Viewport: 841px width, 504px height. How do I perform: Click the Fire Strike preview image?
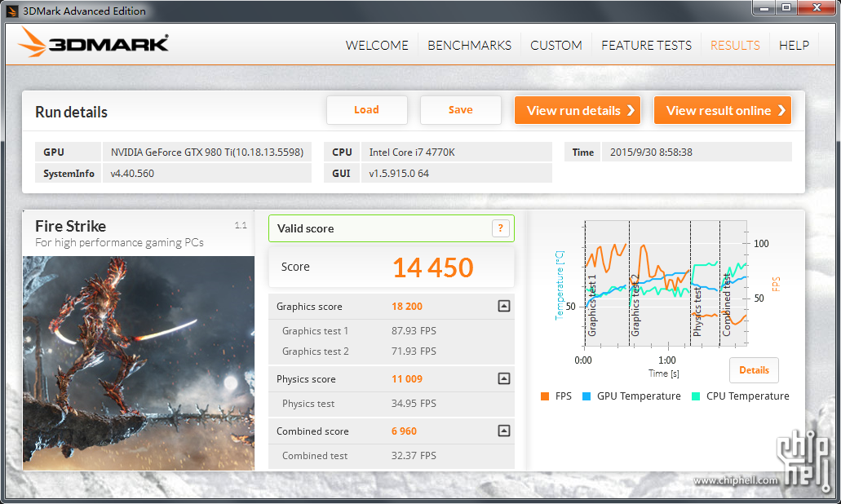139,363
